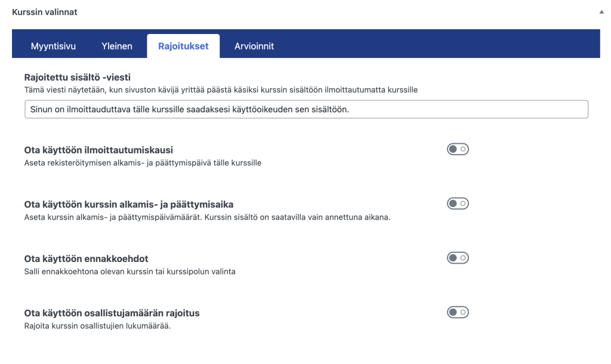Select the Rajoitukset tab
Viewport: 611px width, 364px height.
point(183,46)
